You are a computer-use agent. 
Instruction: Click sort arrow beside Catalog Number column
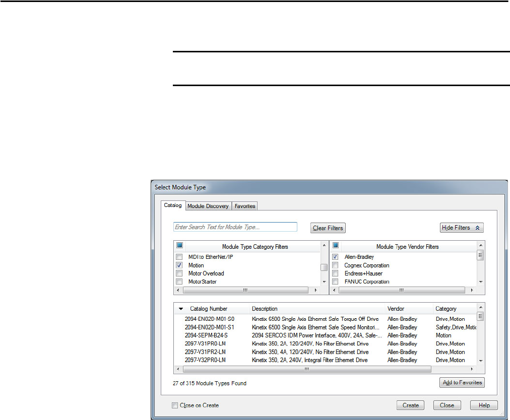181,309
